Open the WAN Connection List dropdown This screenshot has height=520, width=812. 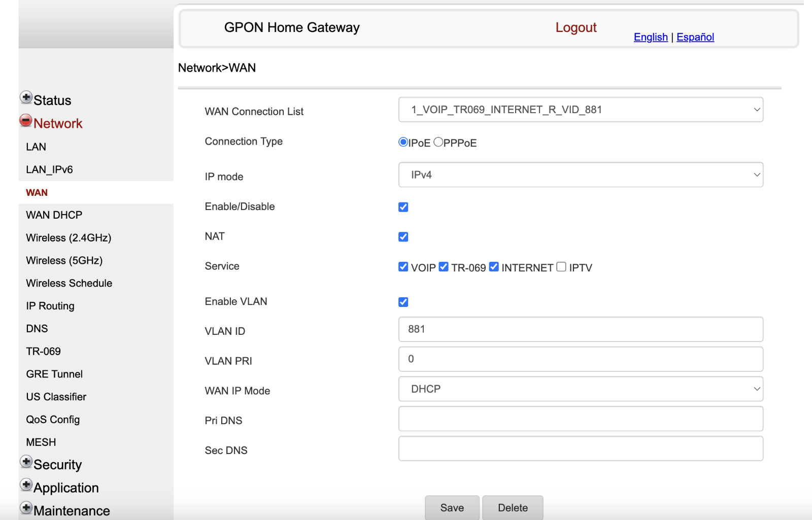581,110
